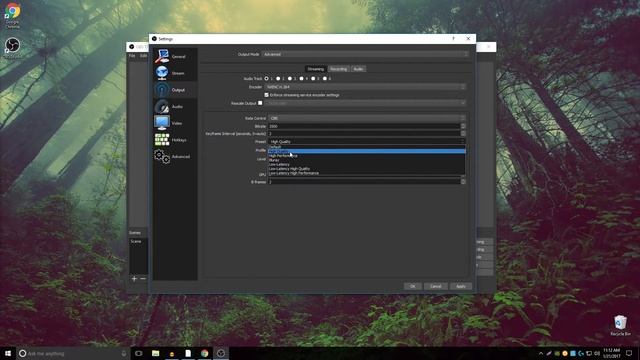This screenshot has width=640, height=360.
Task: Select Audio Track 5 radio button
Action: 313,78
